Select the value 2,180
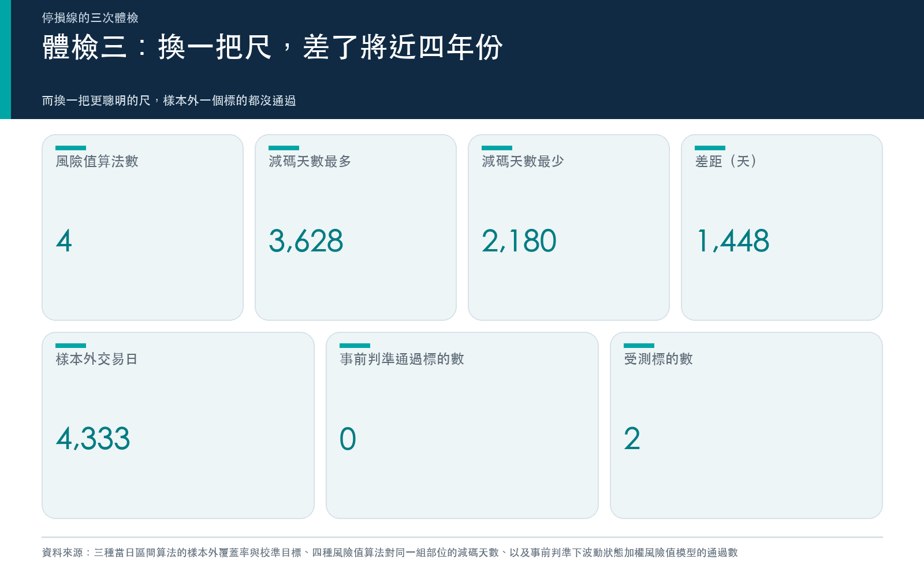924x578 pixels. pos(519,241)
